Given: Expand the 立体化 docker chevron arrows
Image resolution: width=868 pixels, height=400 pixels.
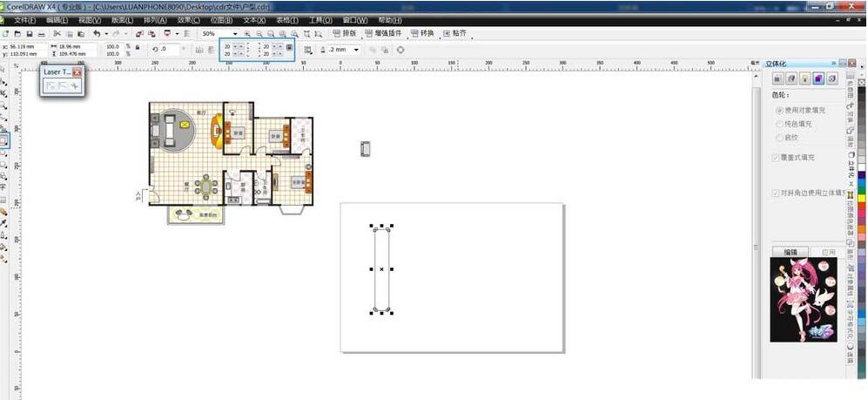Looking at the screenshot, I should coord(834,63).
